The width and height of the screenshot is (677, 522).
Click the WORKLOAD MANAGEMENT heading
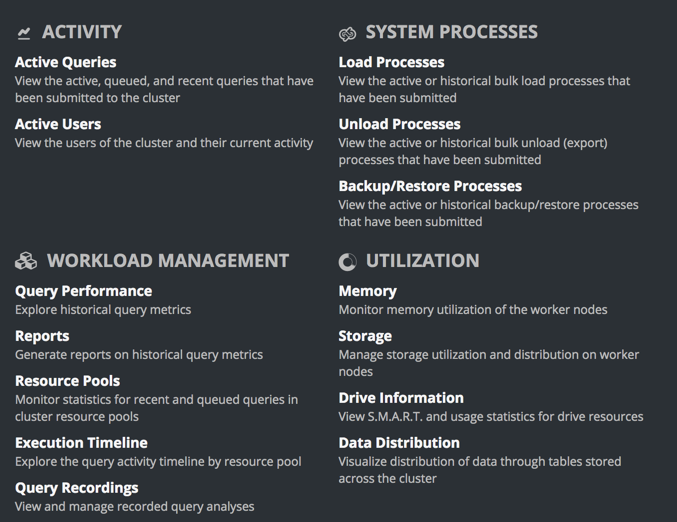pyautogui.click(x=168, y=261)
